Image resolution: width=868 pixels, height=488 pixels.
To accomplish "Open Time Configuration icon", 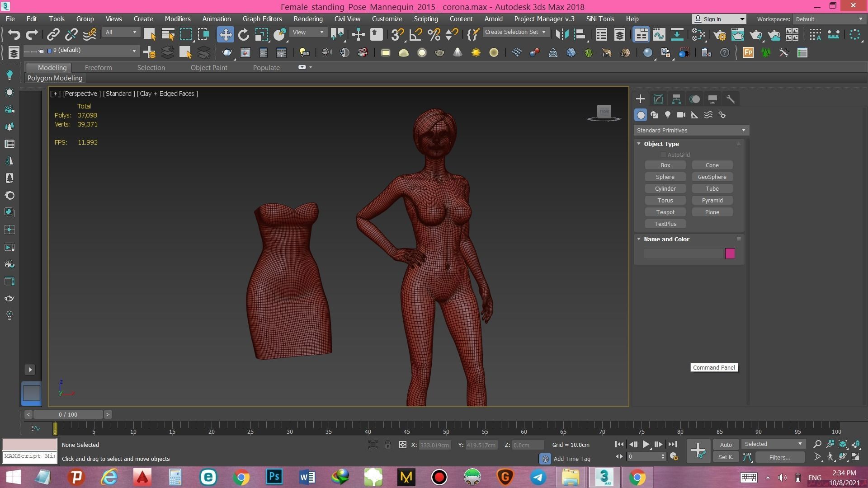I will (x=674, y=457).
